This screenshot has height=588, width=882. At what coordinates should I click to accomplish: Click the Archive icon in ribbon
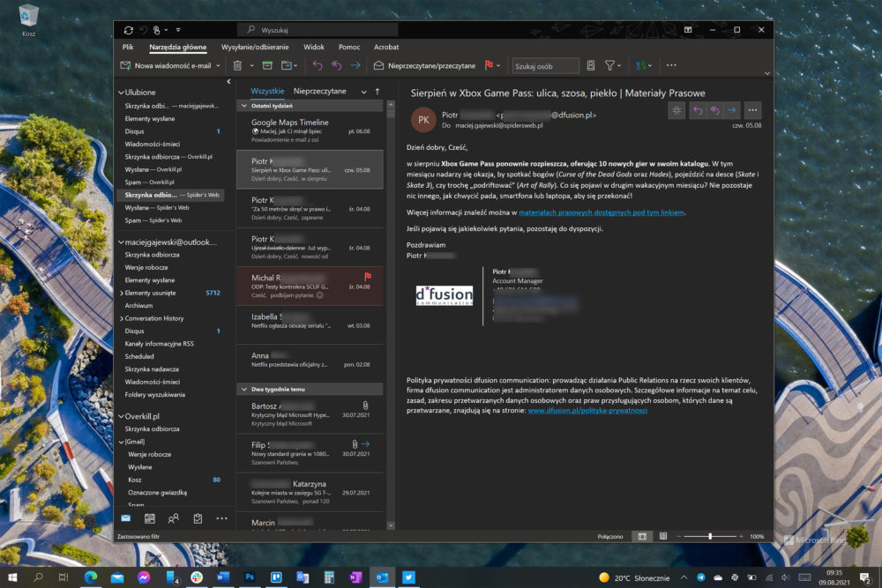[267, 66]
